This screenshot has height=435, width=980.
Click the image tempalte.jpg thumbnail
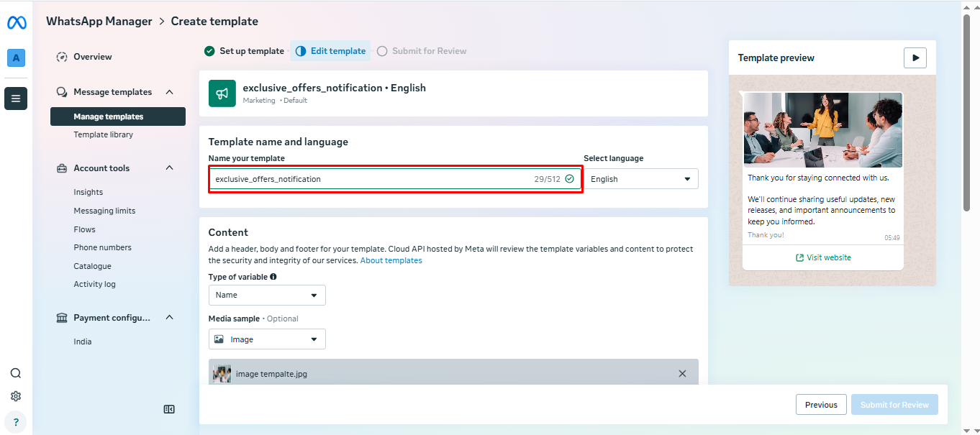(222, 374)
